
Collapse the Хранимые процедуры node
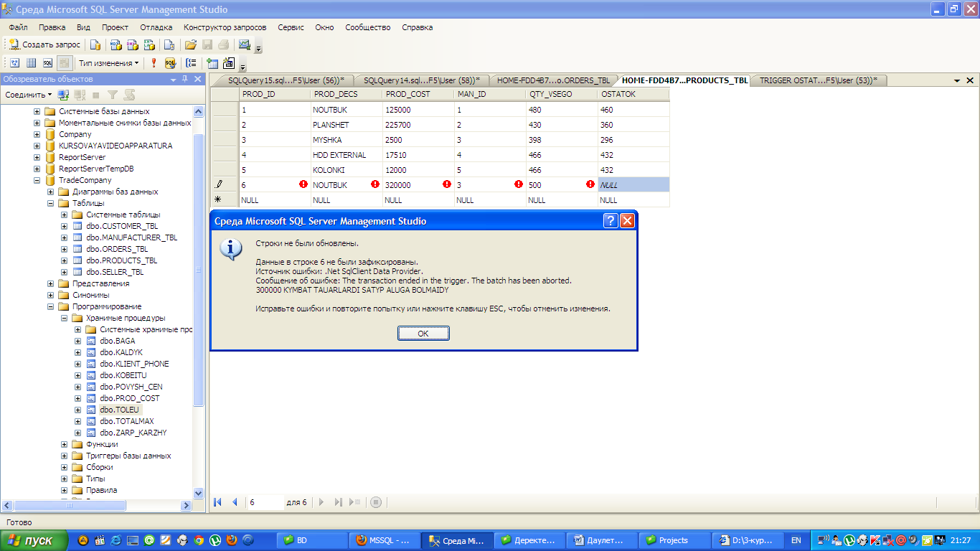tap(65, 318)
